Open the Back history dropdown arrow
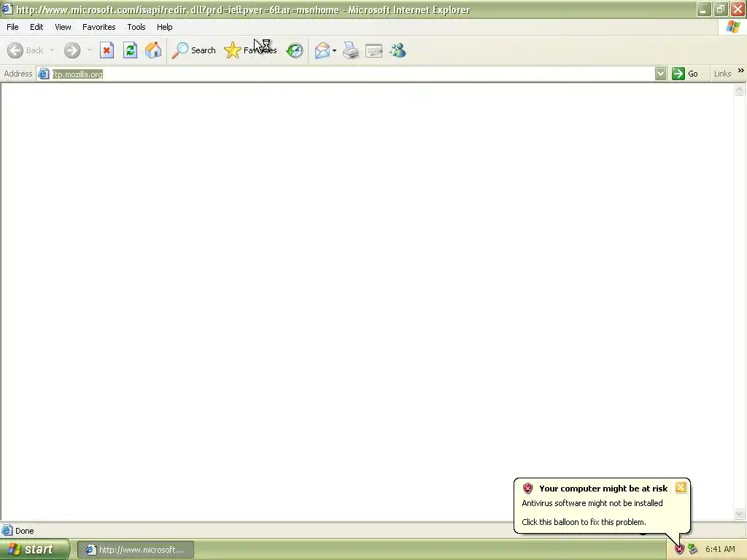 point(52,50)
